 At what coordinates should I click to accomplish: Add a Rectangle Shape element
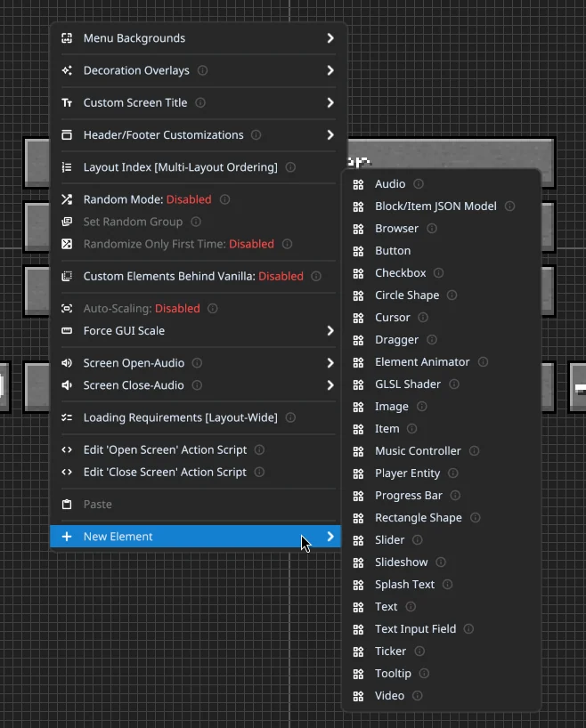pyautogui.click(x=442, y=518)
